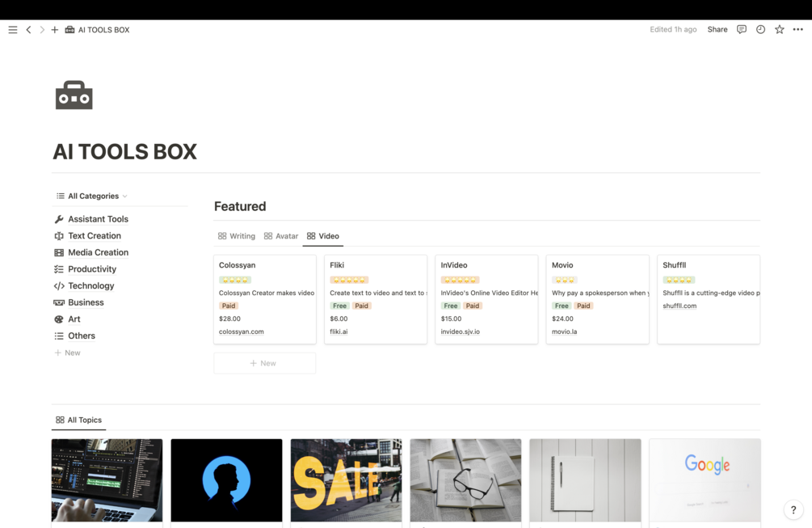Click the star rating on Shuffll card
This screenshot has width=812, height=528.
click(x=679, y=280)
